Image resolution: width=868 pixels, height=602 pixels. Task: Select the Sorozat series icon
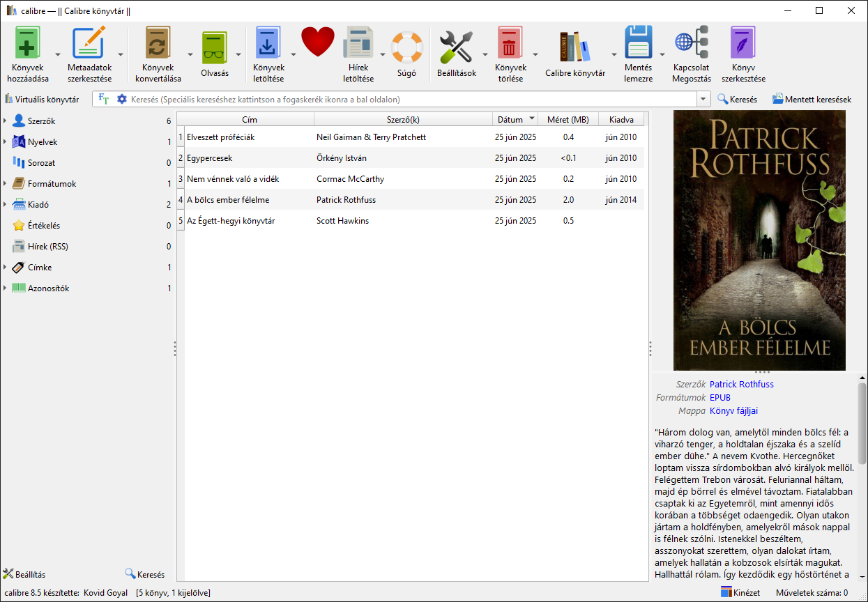click(x=19, y=163)
